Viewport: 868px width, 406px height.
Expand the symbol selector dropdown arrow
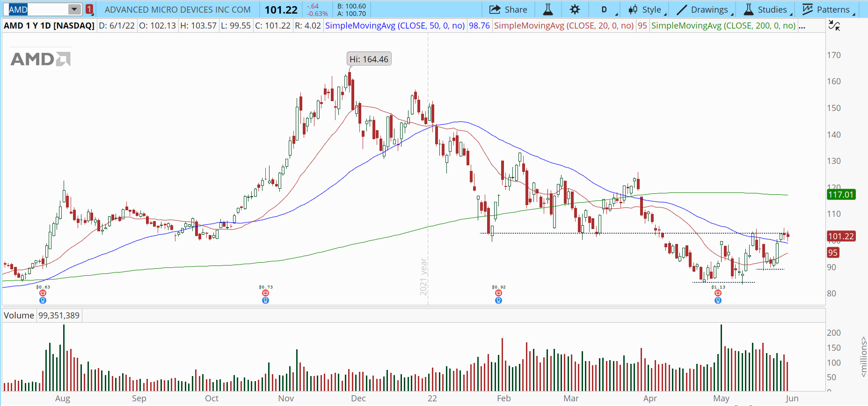pyautogui.click(x=74, y=9)
